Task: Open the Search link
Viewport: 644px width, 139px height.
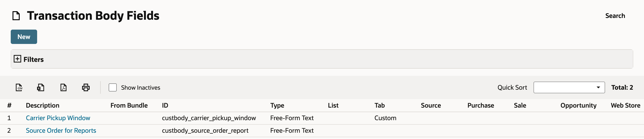Action: [x=615, y=16]
